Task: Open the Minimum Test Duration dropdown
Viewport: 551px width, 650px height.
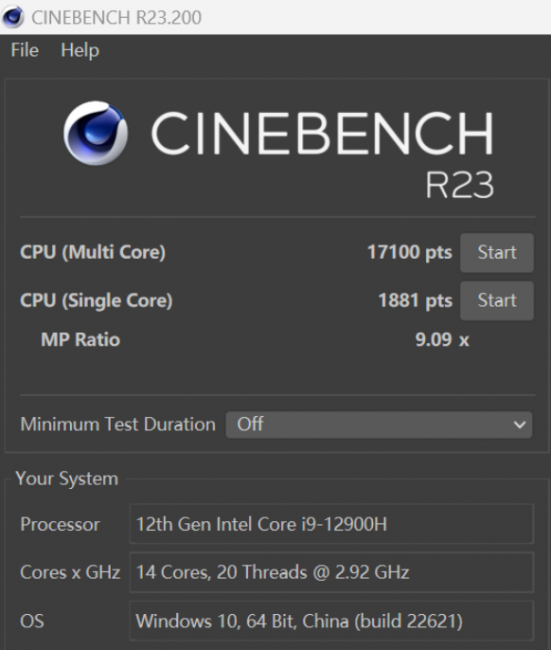Action: point(379,424)
